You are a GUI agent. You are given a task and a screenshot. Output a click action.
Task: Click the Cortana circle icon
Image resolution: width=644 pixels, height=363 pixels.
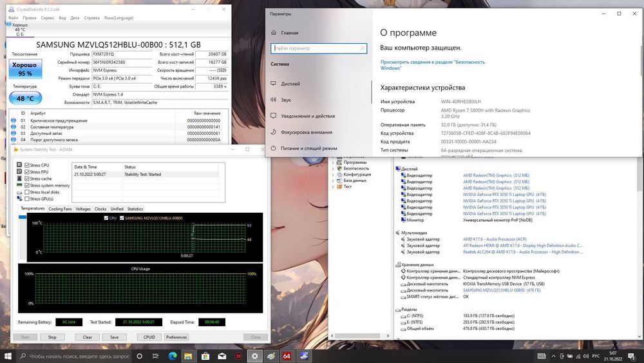coord(139,356)
